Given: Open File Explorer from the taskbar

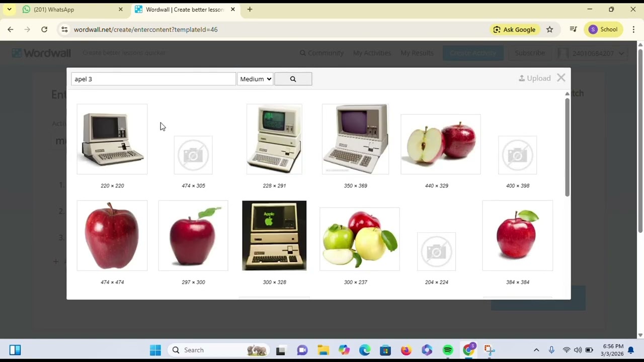Looking at the screenshot, I should pyautogui.click(x=323, y=350).
